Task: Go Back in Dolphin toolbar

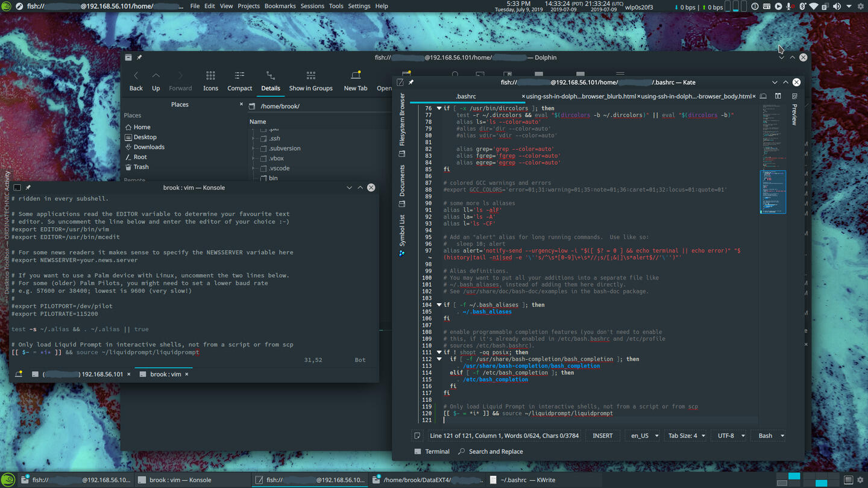Action: pos(136,81)
